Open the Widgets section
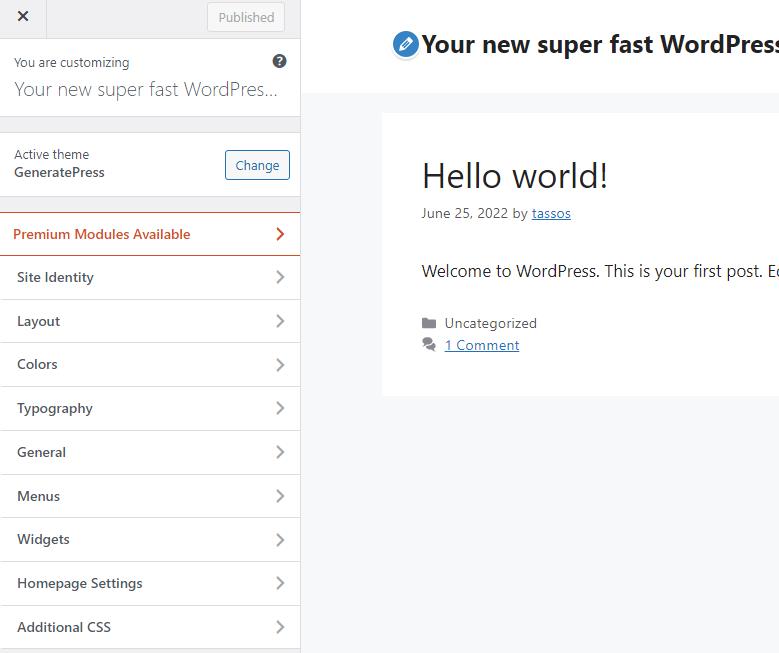Image resolution: width=779 pixels, height=653 pixels. click(x=150, y=539)
